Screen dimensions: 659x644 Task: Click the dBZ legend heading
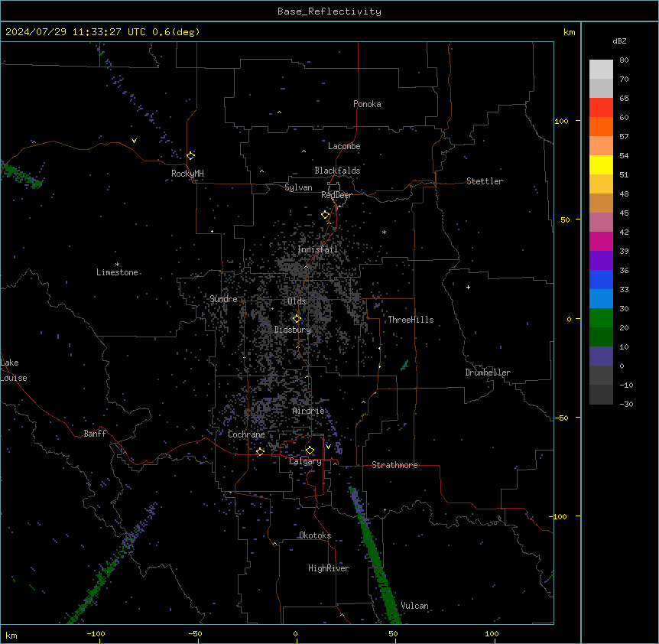tap(619, 41)
